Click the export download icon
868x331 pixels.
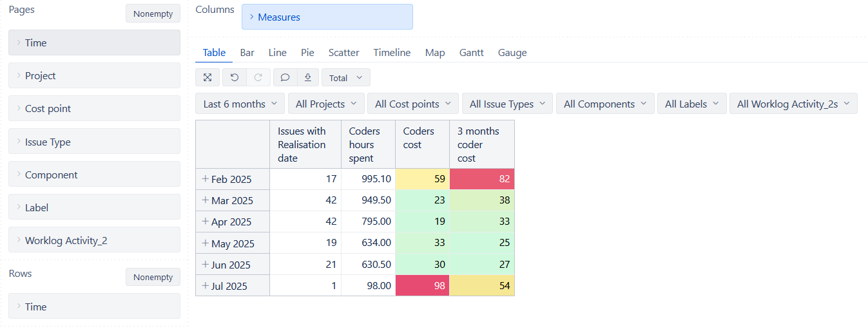(308, 77)
